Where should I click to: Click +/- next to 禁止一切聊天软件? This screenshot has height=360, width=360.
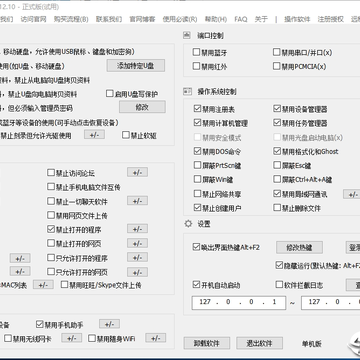point(137,201)
